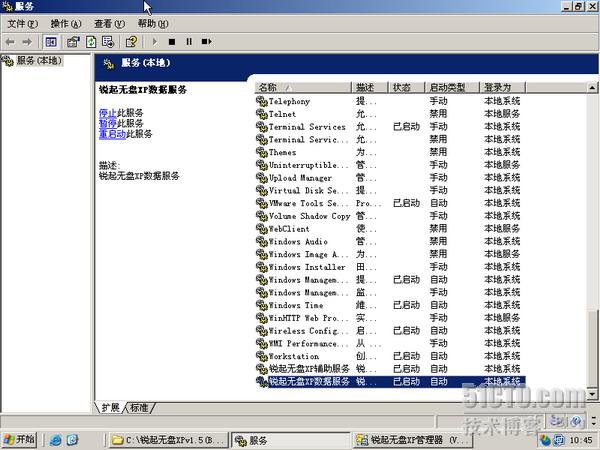This screenshot has height=450, width=600.
Task: Switch to the 扩展 tab
Action: coord(110,408)
